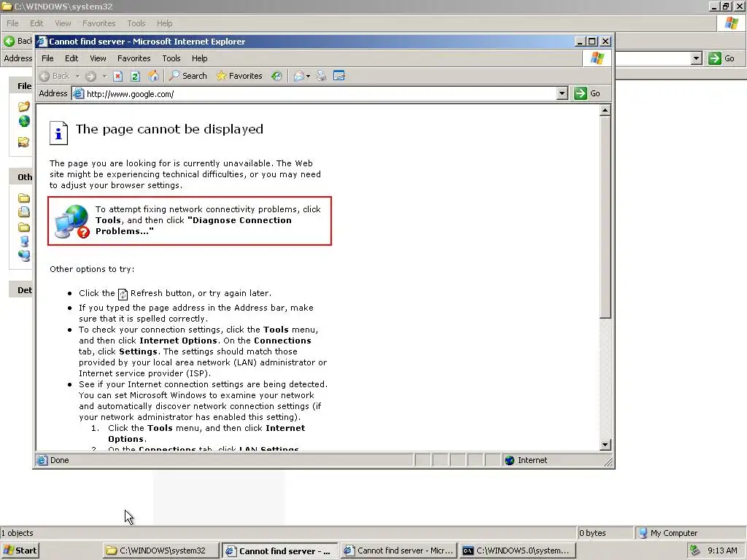
Task: Open the Tools menu in system32 window
Action: pyautogui.click(x=136, y=23)
